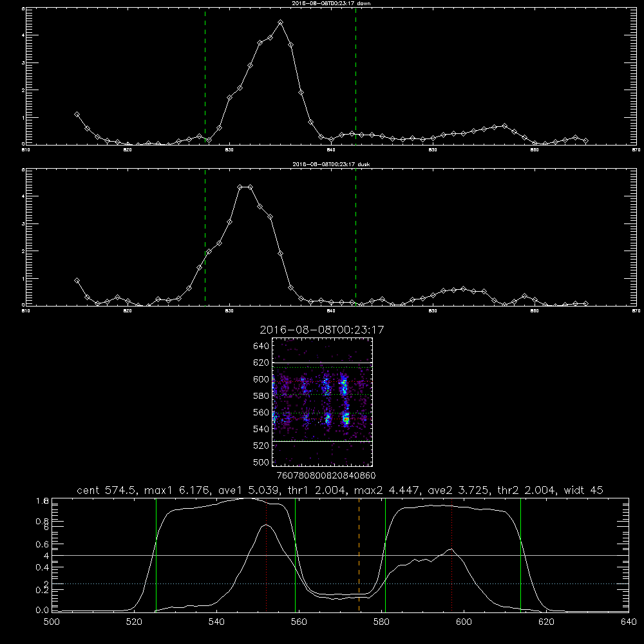Viewport: 644px width, 644px height.
Task: Click the 640 label on the spectral image y-axis
Action: click(261, 346)
